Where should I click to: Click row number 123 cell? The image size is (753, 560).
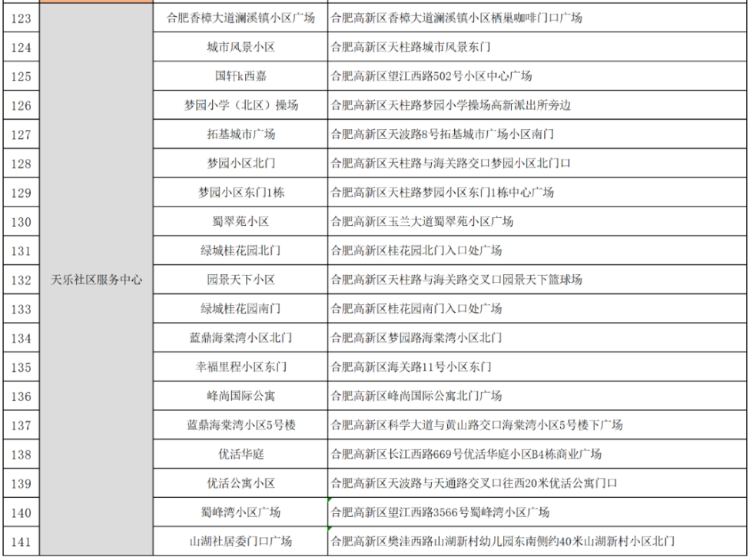(22, 18)
